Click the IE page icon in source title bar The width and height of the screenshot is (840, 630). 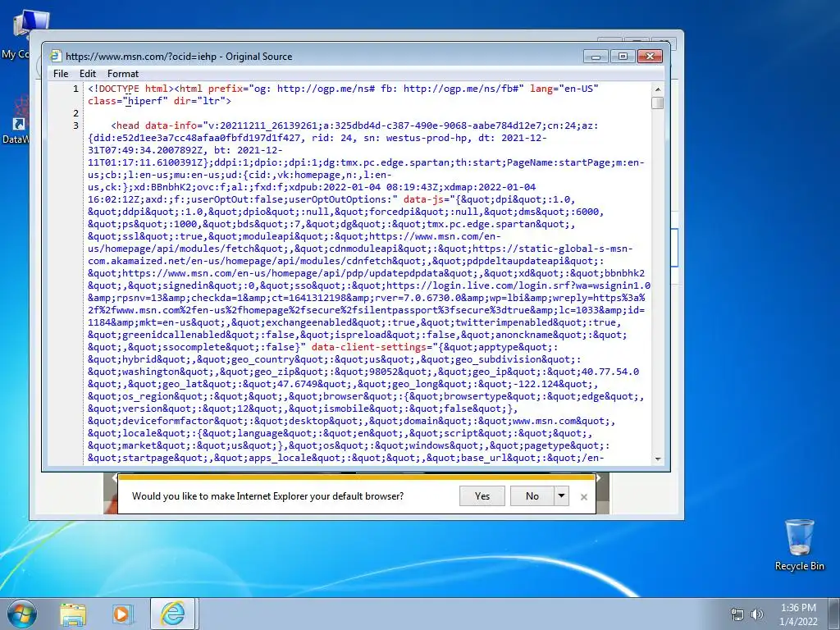pyautogui.click(x=55, y=57)
